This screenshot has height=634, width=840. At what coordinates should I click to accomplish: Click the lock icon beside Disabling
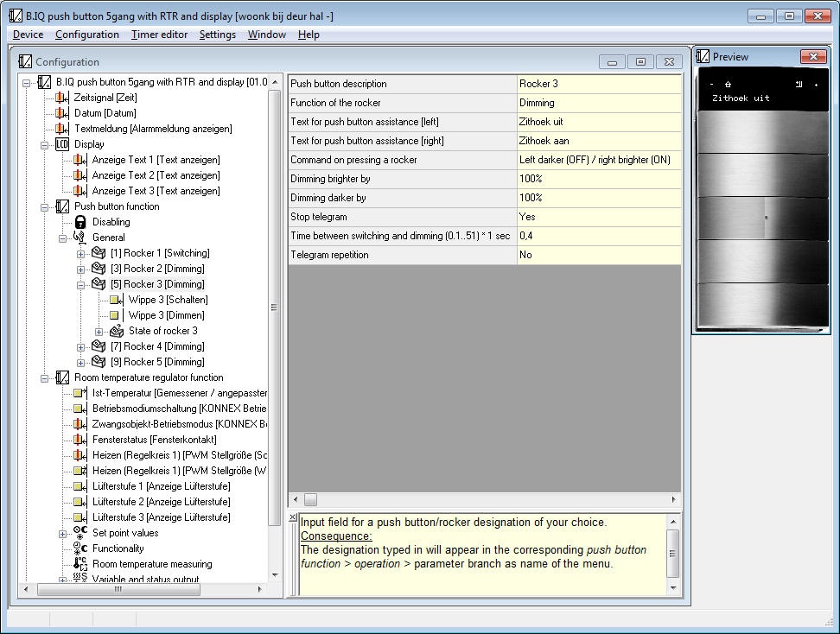click(80, 222)
